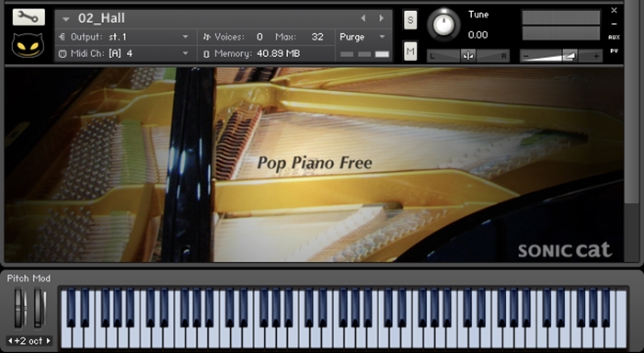
Task: Play the first white key on keyboard
Action: (65, 338)
